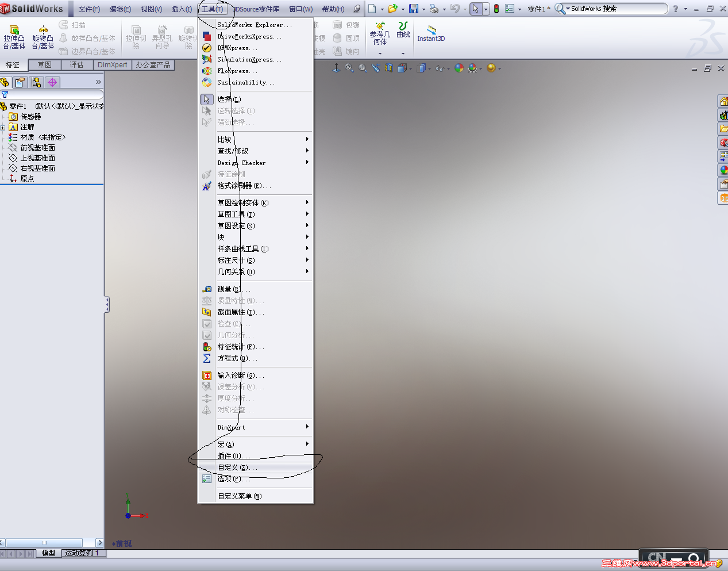The image size is (728, 571).
Task: Click the Previous View icon in view toolbar
Action: 375,68
